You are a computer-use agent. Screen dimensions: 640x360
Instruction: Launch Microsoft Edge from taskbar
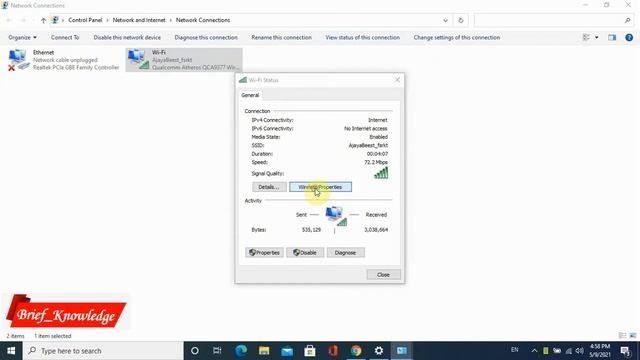click(x=241, y=351)
